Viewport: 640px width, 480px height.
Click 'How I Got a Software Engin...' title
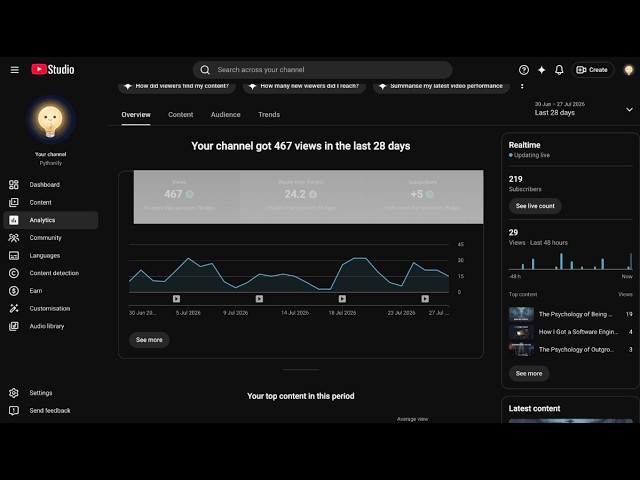[578, 332]
